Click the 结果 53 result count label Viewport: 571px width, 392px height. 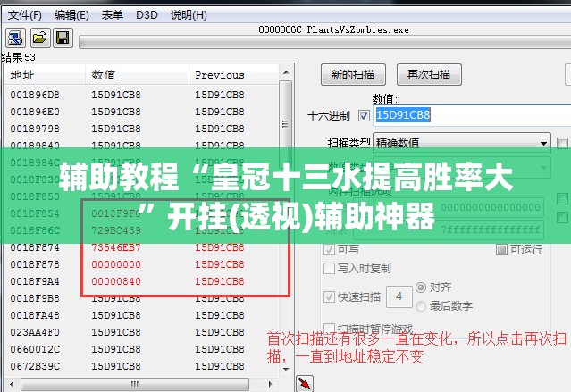[x=19, y=57]
